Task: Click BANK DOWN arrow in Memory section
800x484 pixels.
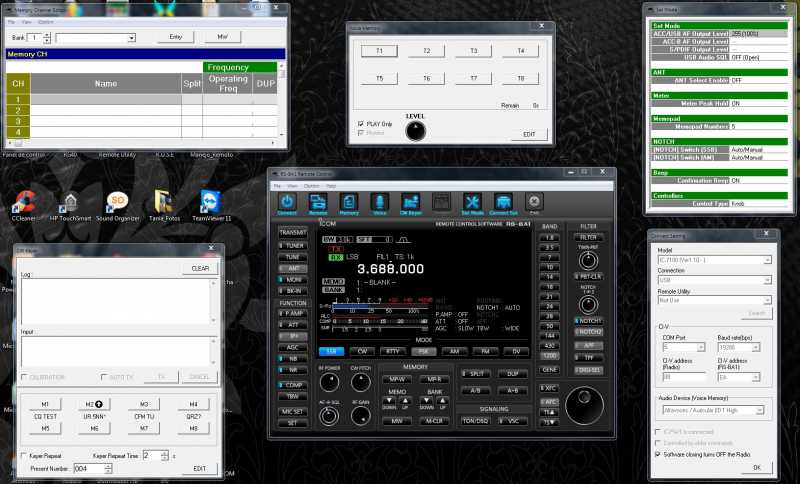Action: point(427,403)
